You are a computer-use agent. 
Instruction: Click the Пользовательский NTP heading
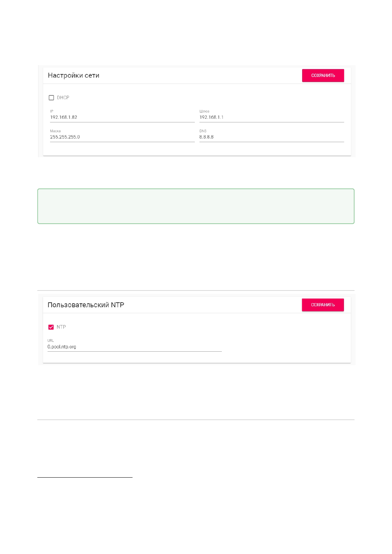pos(86,305)
